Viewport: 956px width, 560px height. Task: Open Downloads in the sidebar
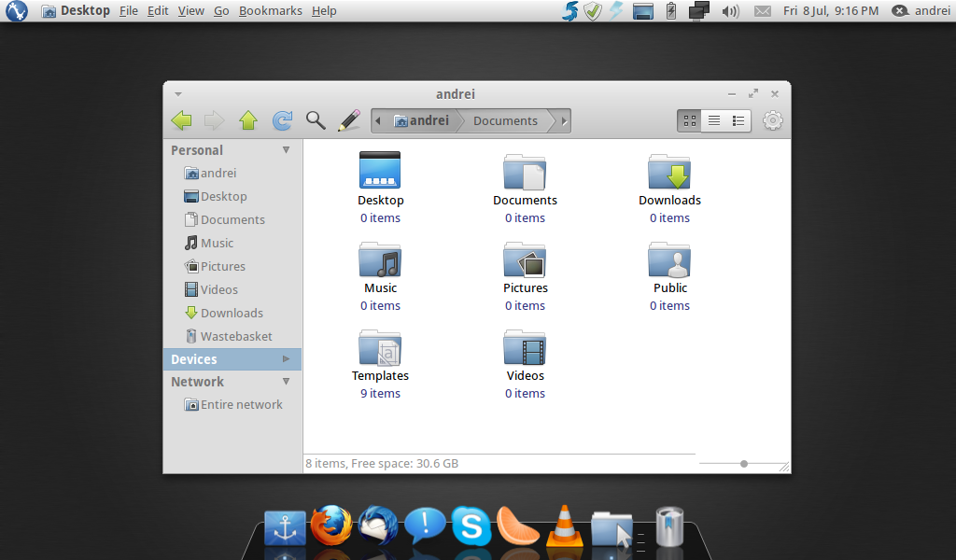point(224,313)
